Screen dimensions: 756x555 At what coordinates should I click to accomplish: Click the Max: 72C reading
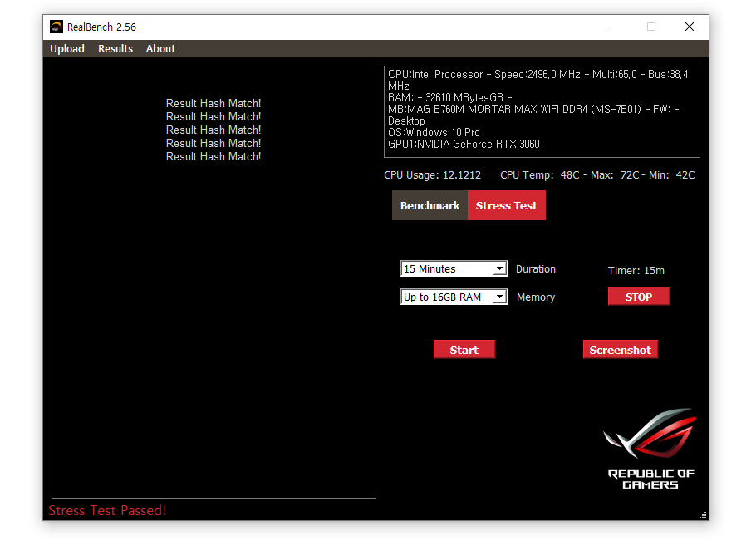[615, 175]
